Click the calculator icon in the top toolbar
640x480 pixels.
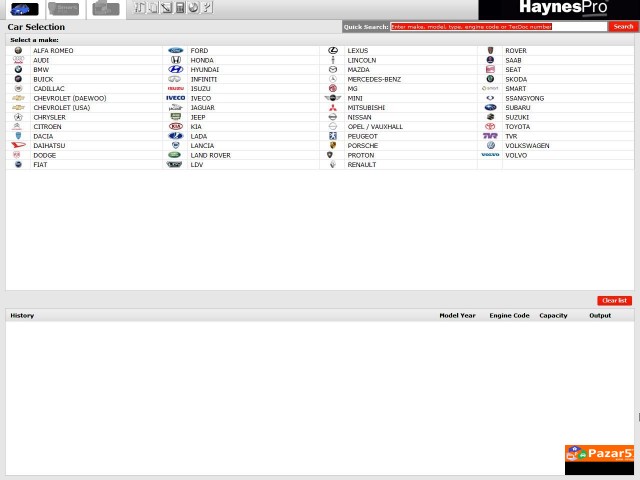(x=180, y=8)
